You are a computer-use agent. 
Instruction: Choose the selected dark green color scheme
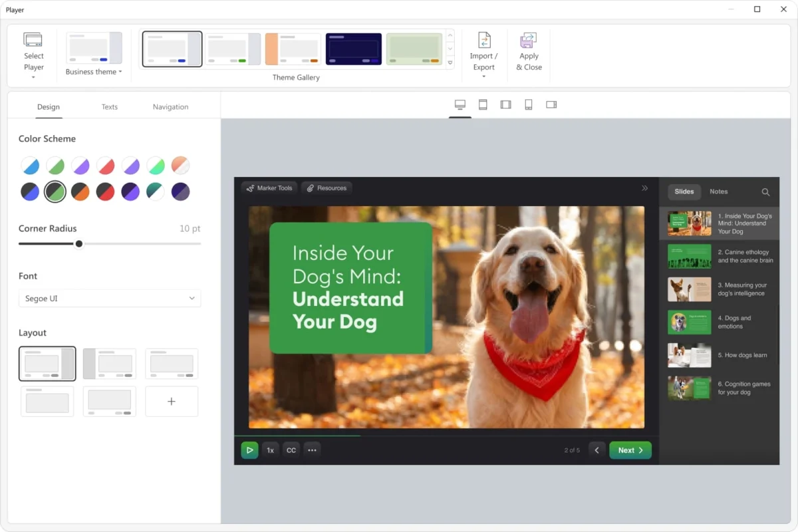coord(55,192)
